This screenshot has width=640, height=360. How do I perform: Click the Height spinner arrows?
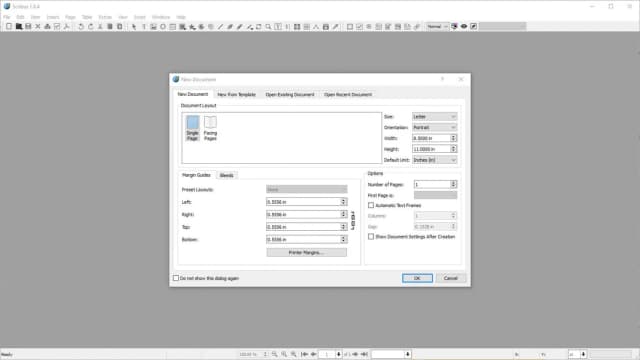[x=453, y=149]
